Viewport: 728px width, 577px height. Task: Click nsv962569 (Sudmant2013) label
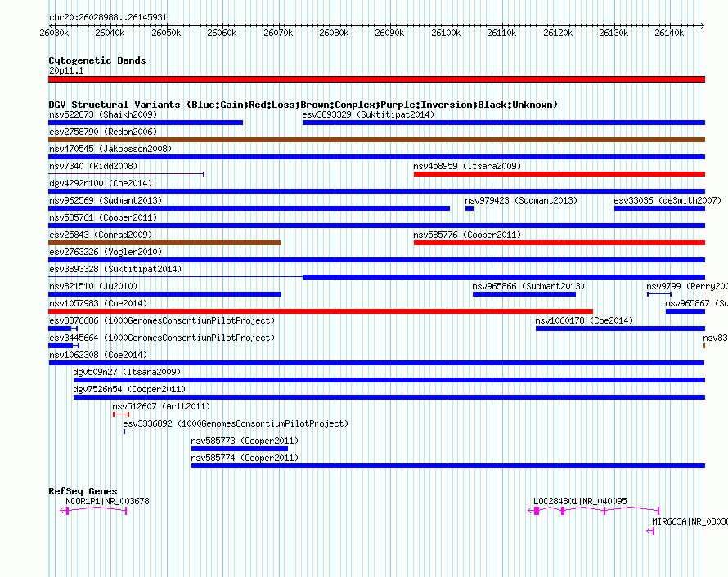[x=106, y=200]
